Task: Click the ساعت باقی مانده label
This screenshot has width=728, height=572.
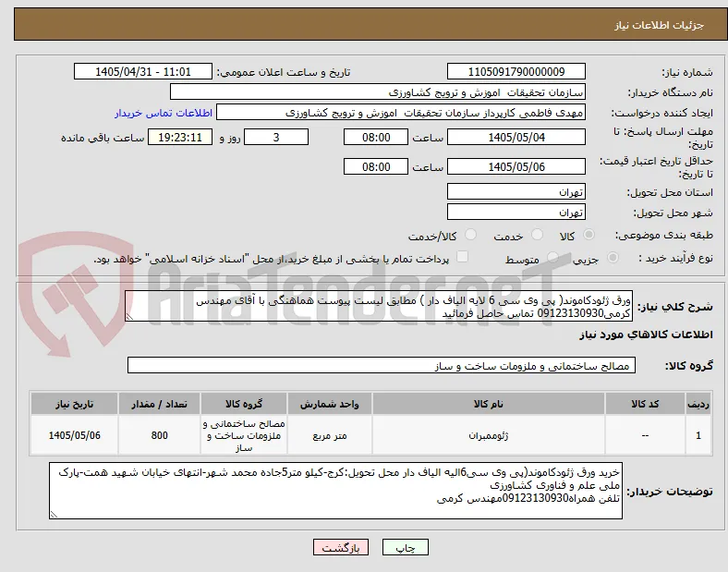Action: [103, 138]
